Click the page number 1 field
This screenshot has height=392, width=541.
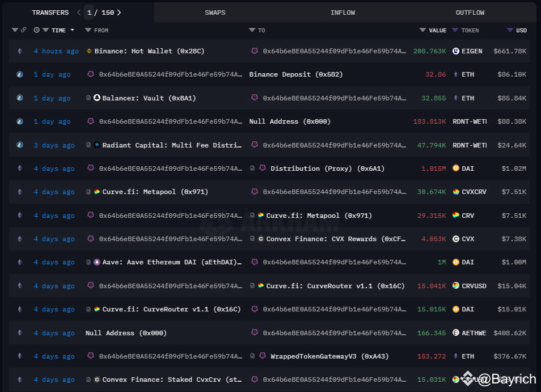[89, 12]
